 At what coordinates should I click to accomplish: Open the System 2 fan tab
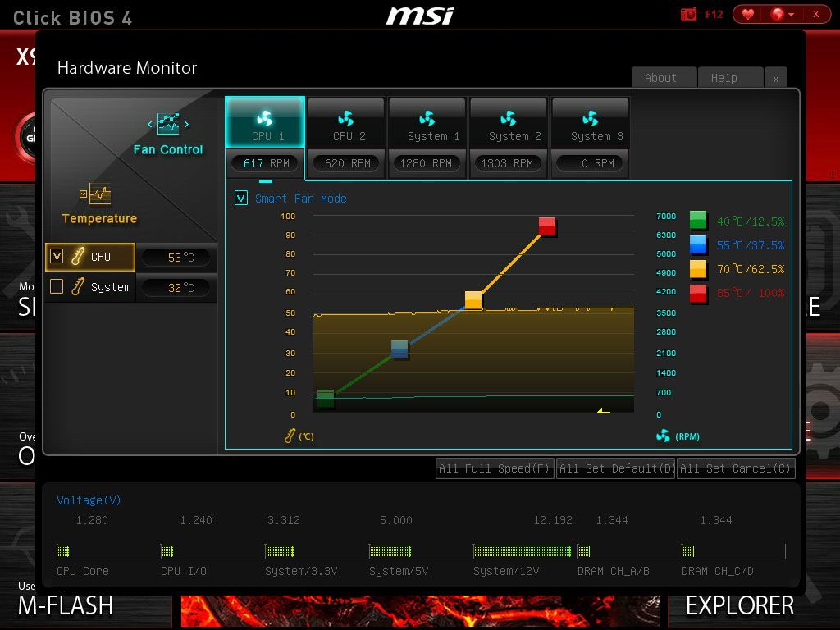click(509, 123)
